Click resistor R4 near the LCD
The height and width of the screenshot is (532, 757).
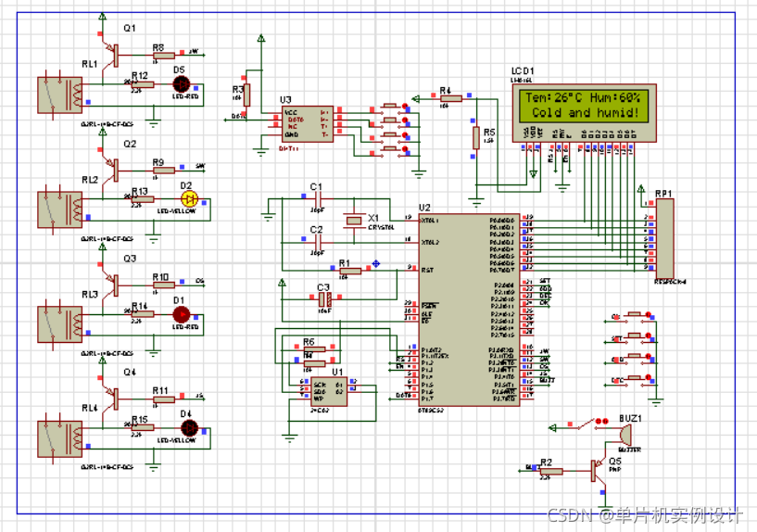click(449, 98)
